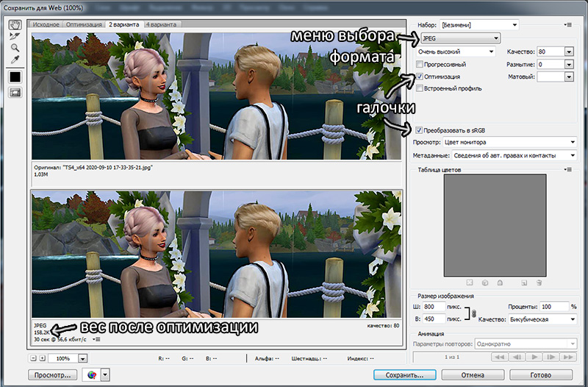The height and width of the screenshot is (387, 588).
Task: Open the color table flyout menu
Action: [x=568, y=170]
